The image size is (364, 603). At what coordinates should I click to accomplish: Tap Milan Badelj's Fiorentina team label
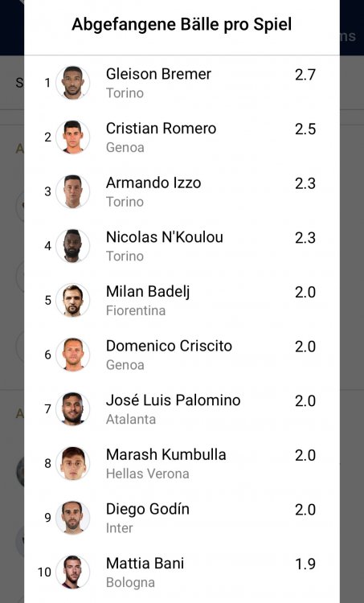136,310
